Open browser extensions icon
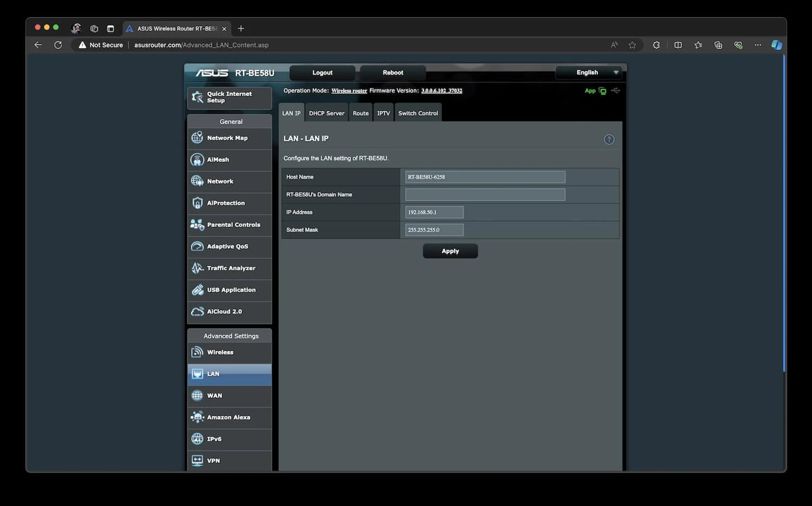Image resolution: width=812 pixels, height=506 pixels. [x=656, y=45]
